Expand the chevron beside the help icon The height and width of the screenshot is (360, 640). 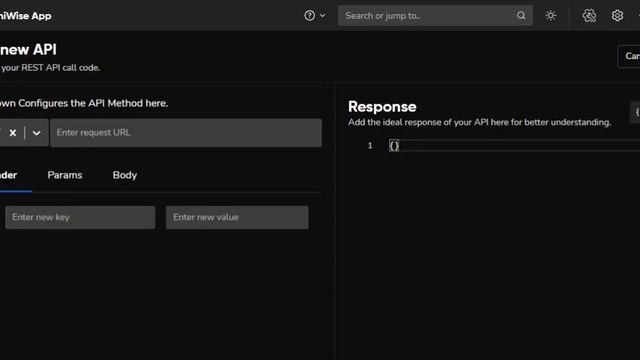(x=322, y=16)
